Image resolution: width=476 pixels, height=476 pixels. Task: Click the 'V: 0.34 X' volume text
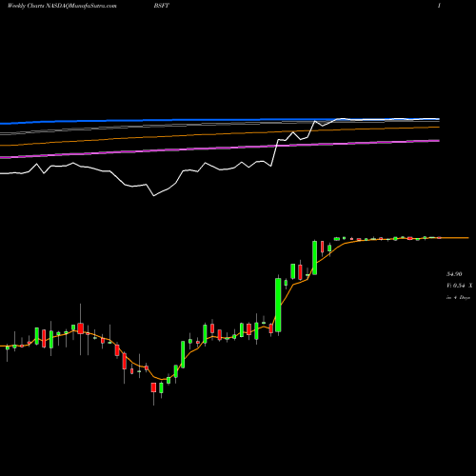point(460,286)
